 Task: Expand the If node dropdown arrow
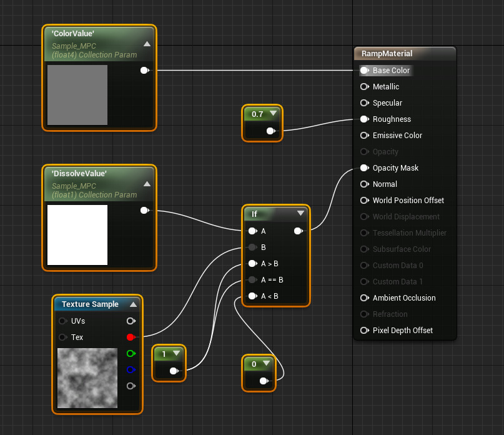point(300,214)
